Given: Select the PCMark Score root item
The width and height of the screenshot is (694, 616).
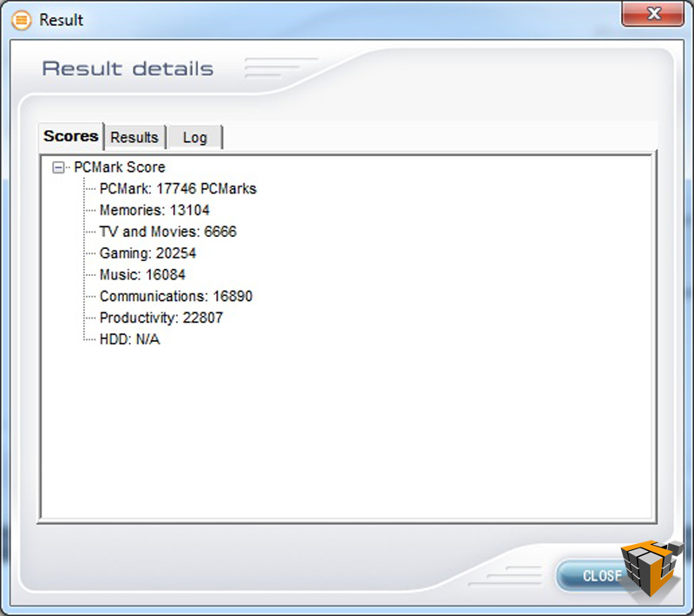Looking at the screenshot, I should click(120, 167).
